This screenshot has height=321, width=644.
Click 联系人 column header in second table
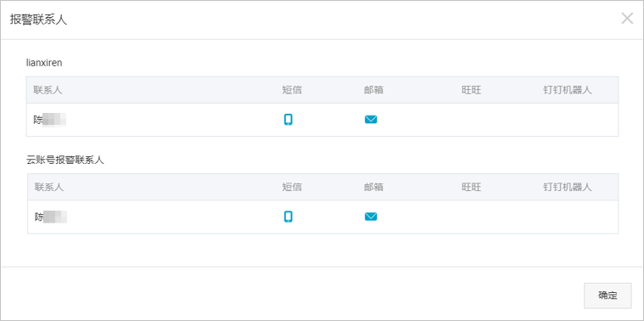[x=49, y=187]
